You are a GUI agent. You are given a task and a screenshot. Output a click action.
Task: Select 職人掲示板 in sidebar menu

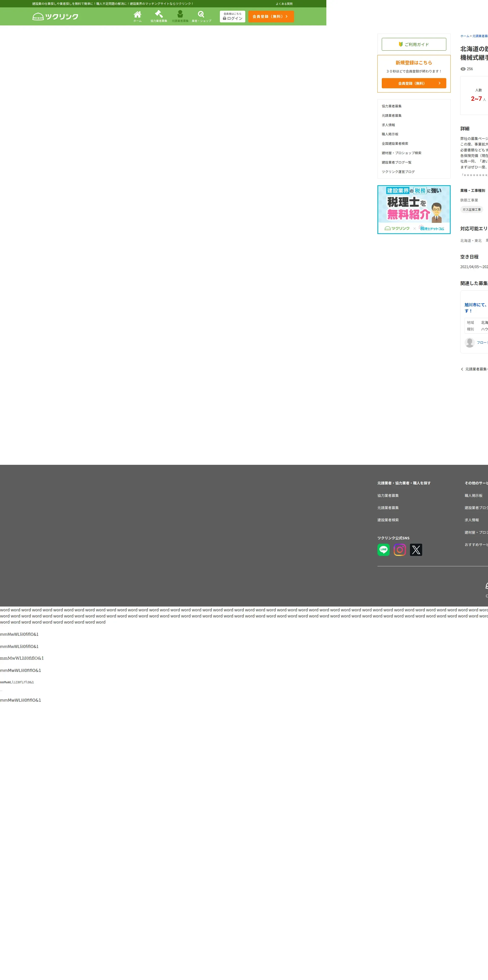(x=390, y=134)
